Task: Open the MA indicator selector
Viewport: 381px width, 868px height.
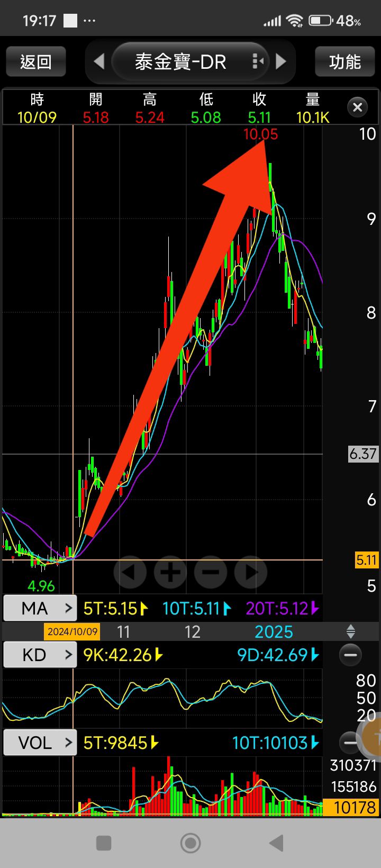Action: tap(40, 608)
